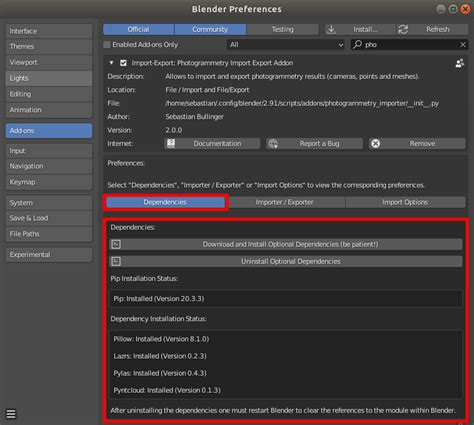Toggle Enabled Add-ons Only checkbox
474x425 pixels.
pos(107,45)
